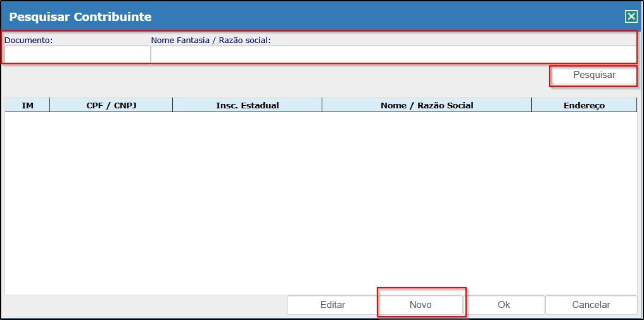This screenshot has width=644, height=320.
Task: Close the Pesquisar Contribuinte dialog
Action: (x=631, y=16)
